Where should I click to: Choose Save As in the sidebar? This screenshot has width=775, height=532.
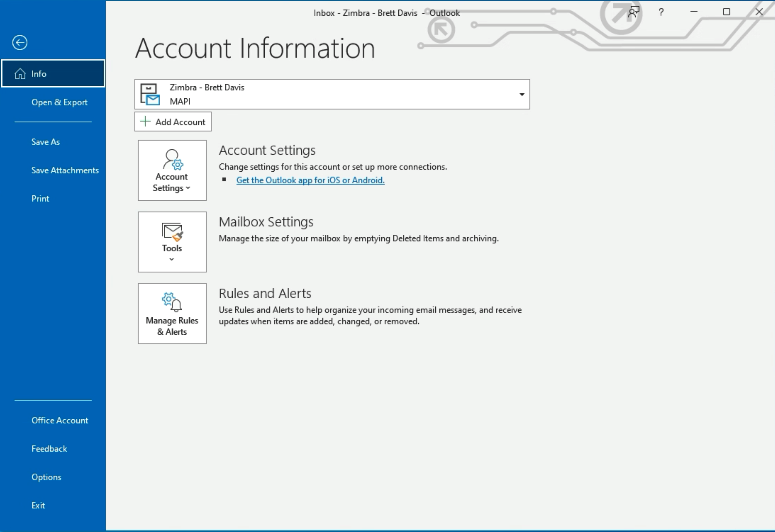53,142
